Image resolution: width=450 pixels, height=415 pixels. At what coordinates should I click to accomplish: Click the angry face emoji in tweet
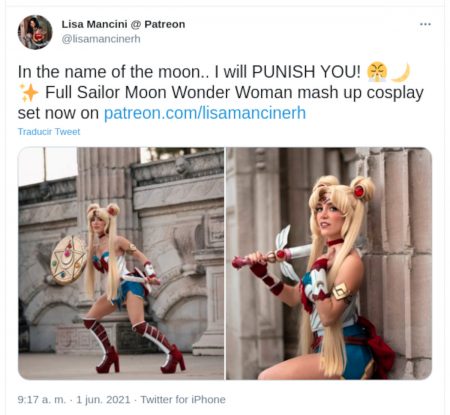click(x=377, y=72)
